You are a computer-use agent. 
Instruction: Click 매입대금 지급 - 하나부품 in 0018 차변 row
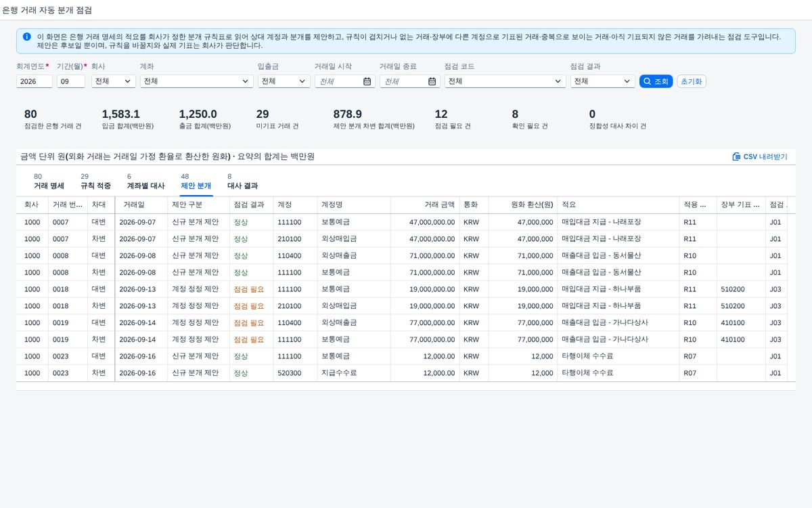pos(602,306)
